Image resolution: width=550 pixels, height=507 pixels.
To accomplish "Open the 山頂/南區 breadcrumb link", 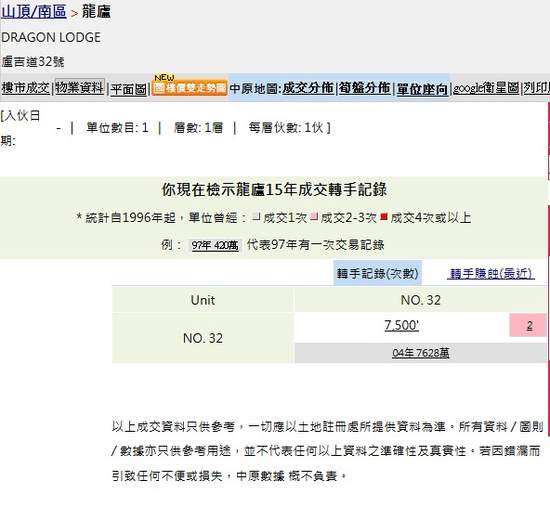I will coord(34,12).
